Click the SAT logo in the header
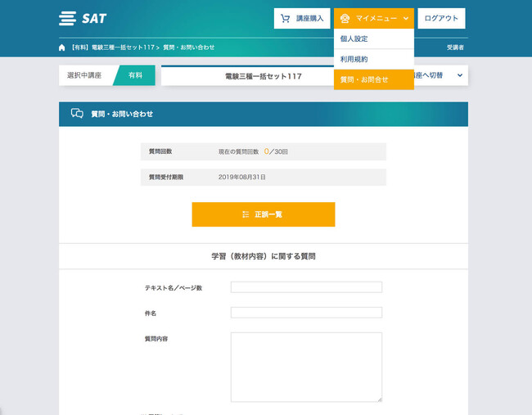This screenshot has width=532, height=415. click(83, 18)
